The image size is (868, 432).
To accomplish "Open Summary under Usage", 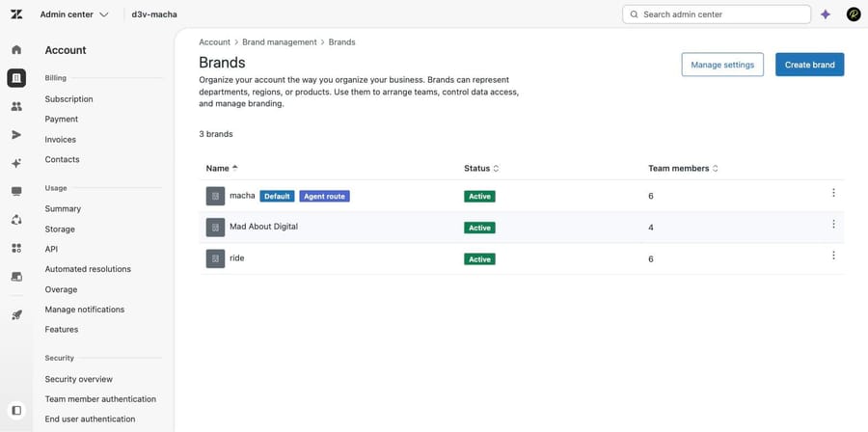I will pos(63,208).
